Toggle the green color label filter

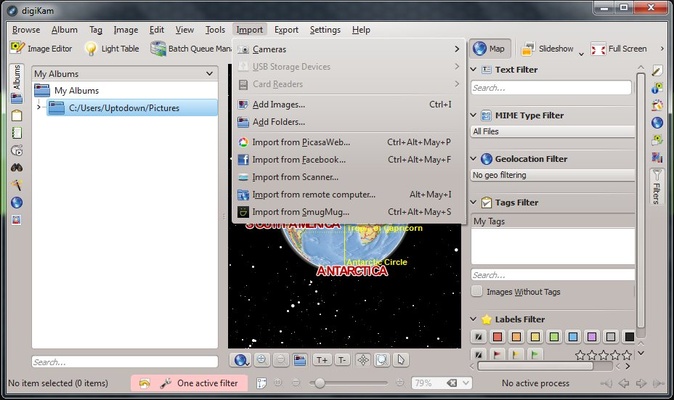pos(554,337)
